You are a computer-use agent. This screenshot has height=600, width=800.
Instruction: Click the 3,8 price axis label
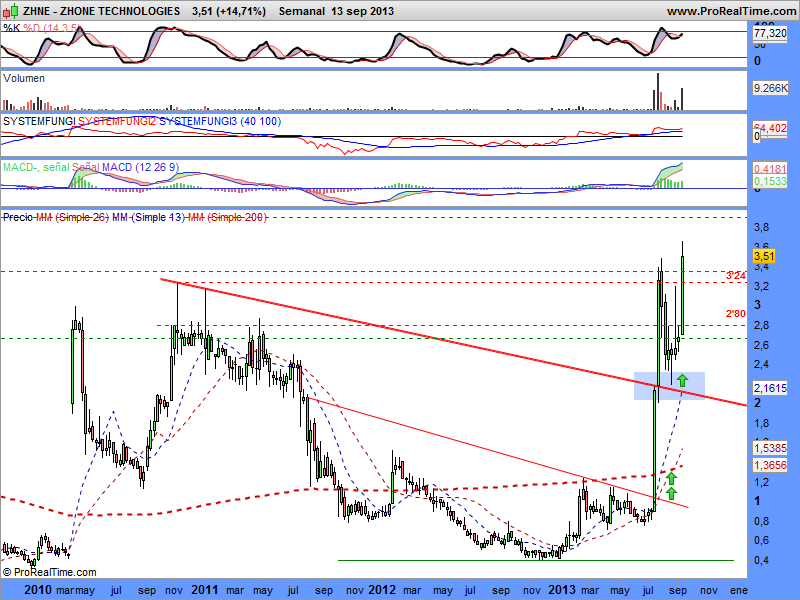pyautogui.click(x=761, y=228)
